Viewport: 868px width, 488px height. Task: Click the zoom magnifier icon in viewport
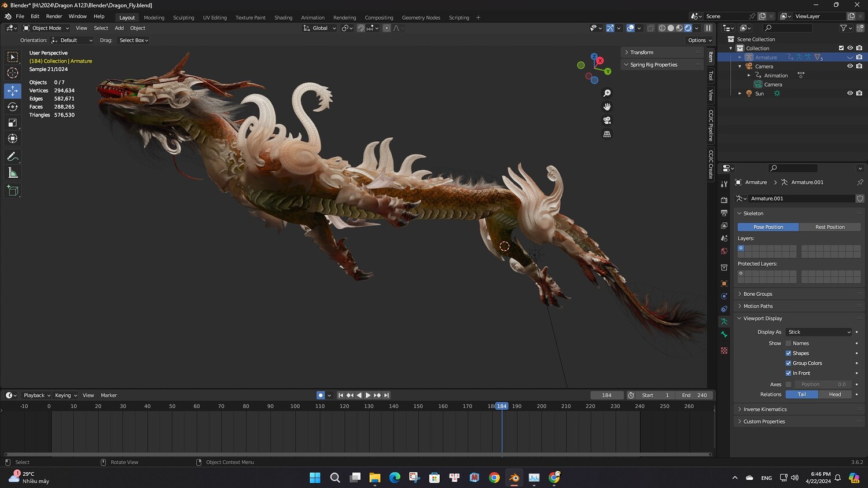click(607, 93)
